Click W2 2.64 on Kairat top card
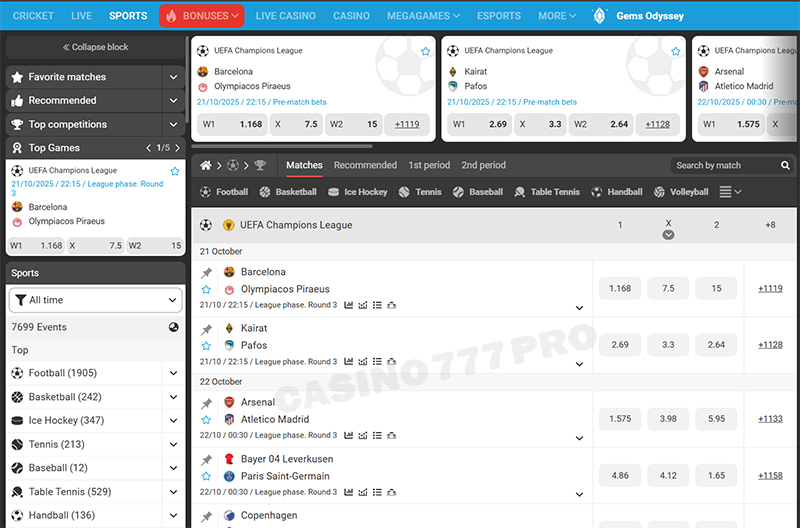Screen dimensions: 800x528 click(x=601, y=124)
